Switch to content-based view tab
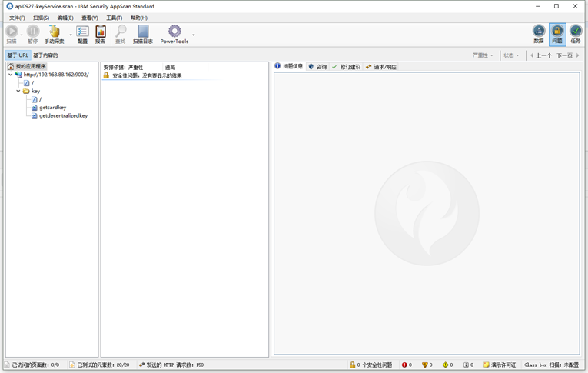The height and width of the screenshot is (373, 588). tap(45, 55)
